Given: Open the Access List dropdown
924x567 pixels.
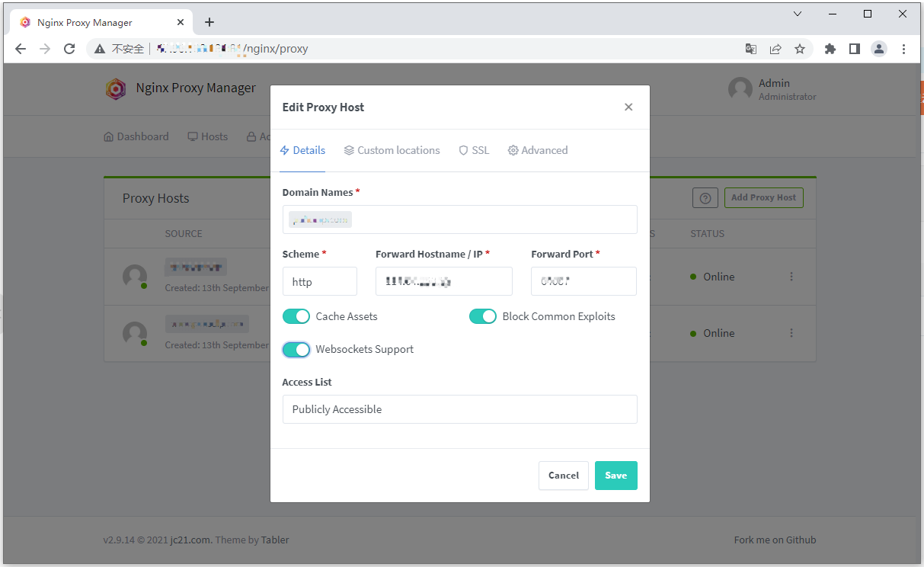Looking at the screenshot, I should click(x=459, y=409).
